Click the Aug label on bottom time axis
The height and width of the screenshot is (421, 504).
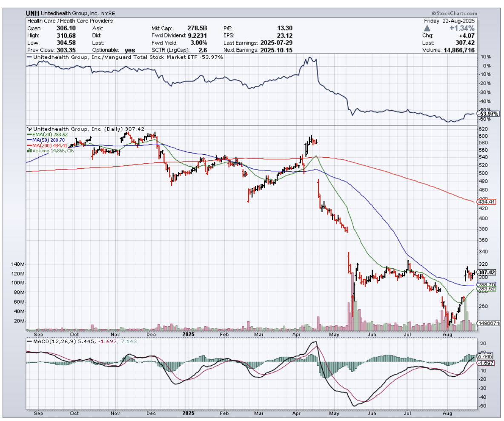[x=447, y=412]
